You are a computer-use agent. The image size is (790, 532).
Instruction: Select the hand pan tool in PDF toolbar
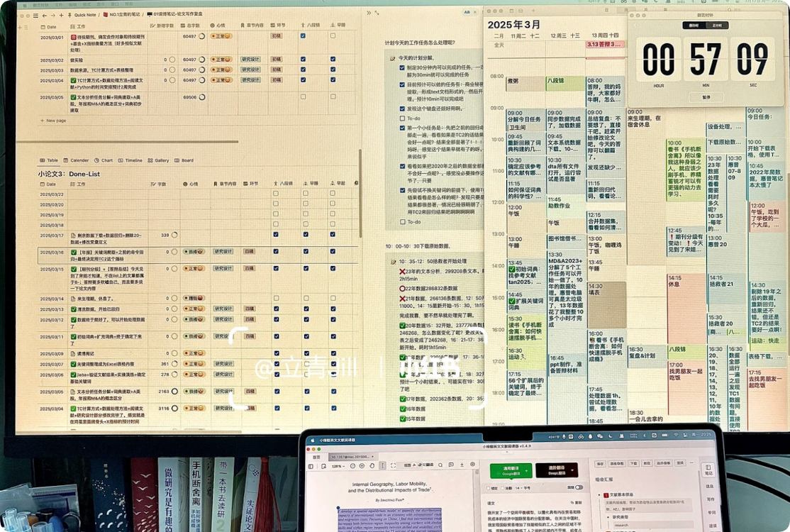click(x=372, y=466)
